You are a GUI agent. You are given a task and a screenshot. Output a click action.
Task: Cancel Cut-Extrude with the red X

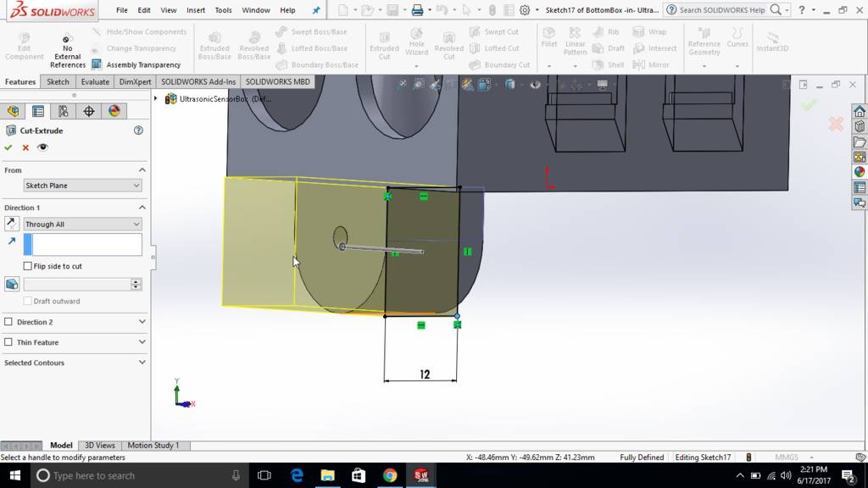(25, 147)
